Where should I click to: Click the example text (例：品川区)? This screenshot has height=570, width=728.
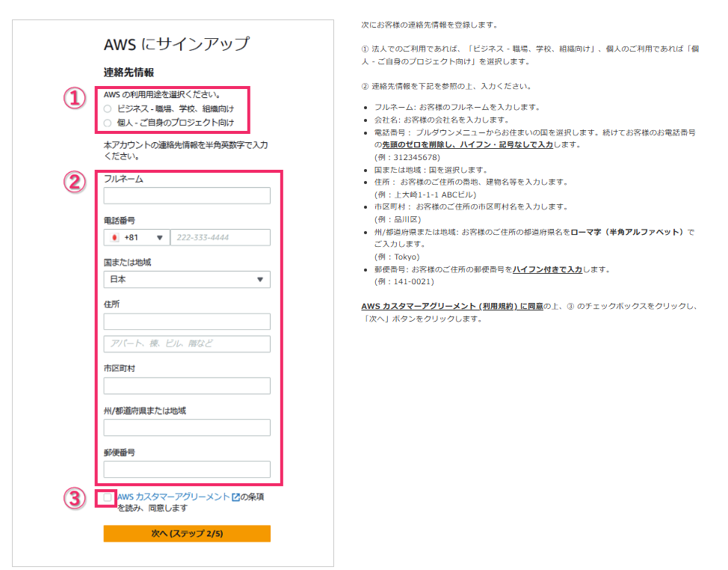[398, 219]
